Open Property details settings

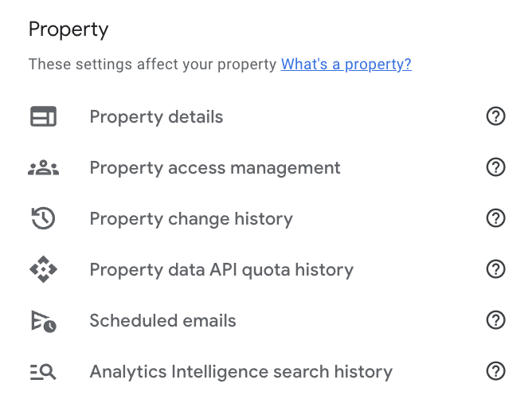coord(156,117)
